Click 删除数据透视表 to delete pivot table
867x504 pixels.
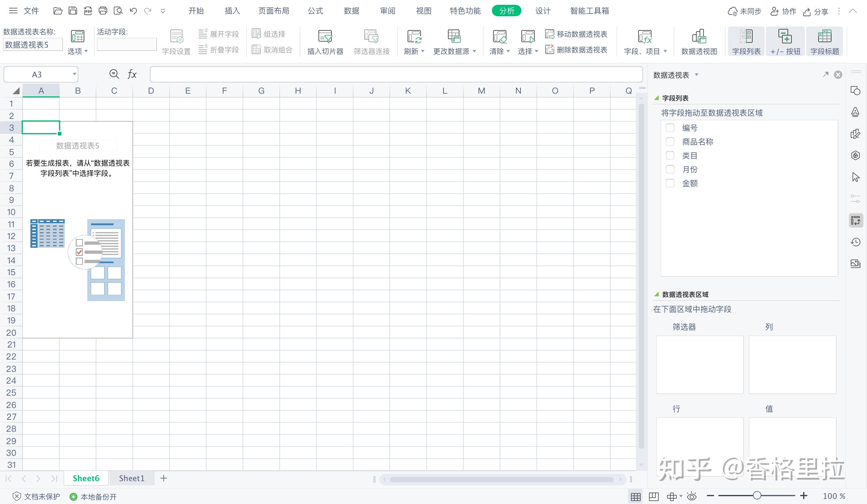(x=576, y=50)
